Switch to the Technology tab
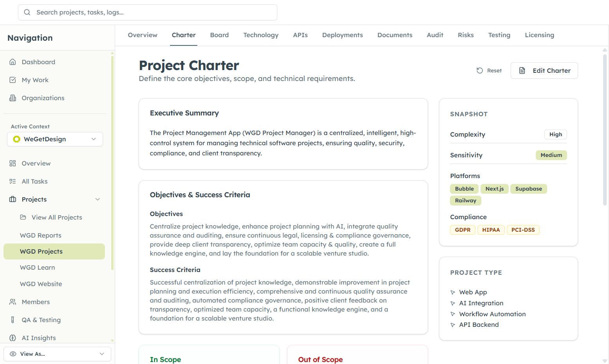The width and height of the screenshot is (609, 364). (261, 35)
